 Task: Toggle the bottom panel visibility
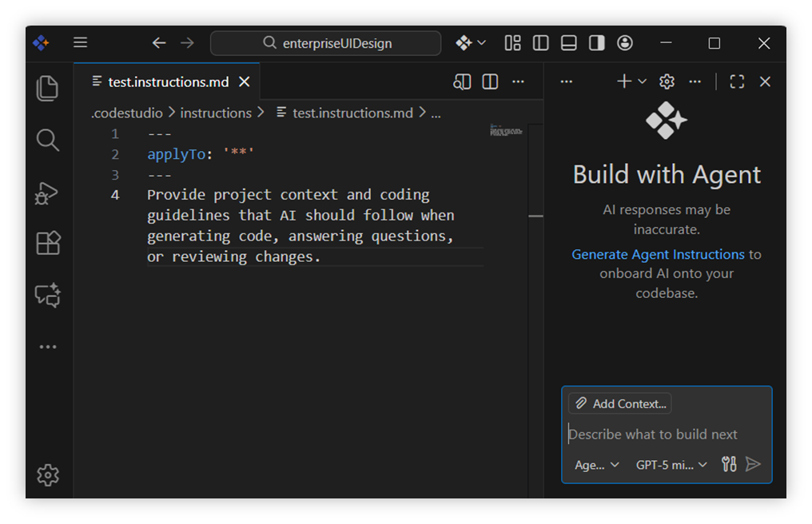click(x=569, y=43)
